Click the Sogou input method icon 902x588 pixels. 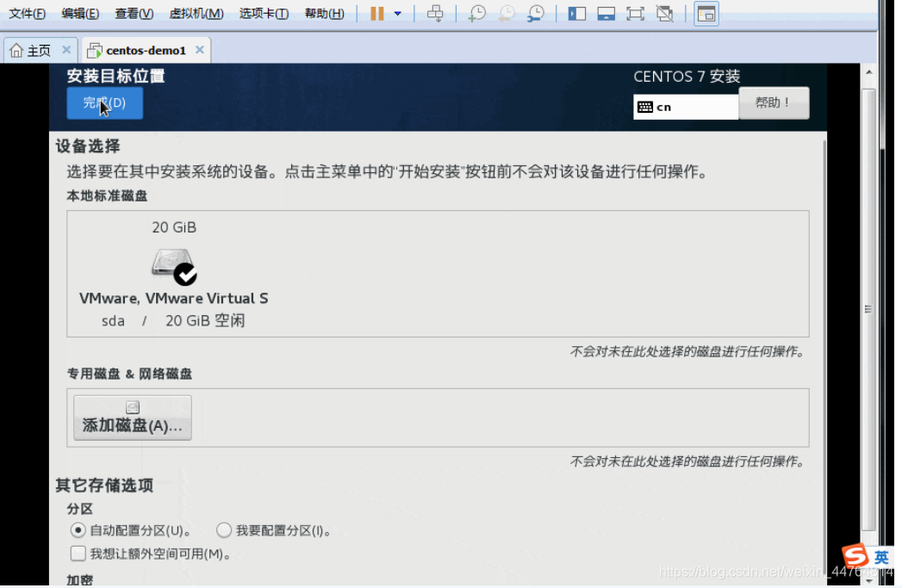[855, 556]
